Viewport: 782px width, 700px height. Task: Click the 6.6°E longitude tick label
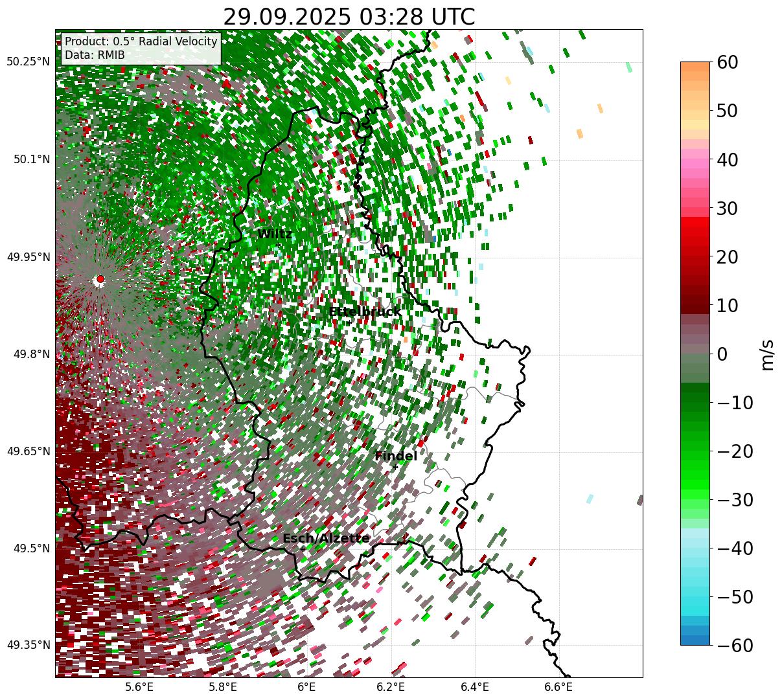coord(558,687)
